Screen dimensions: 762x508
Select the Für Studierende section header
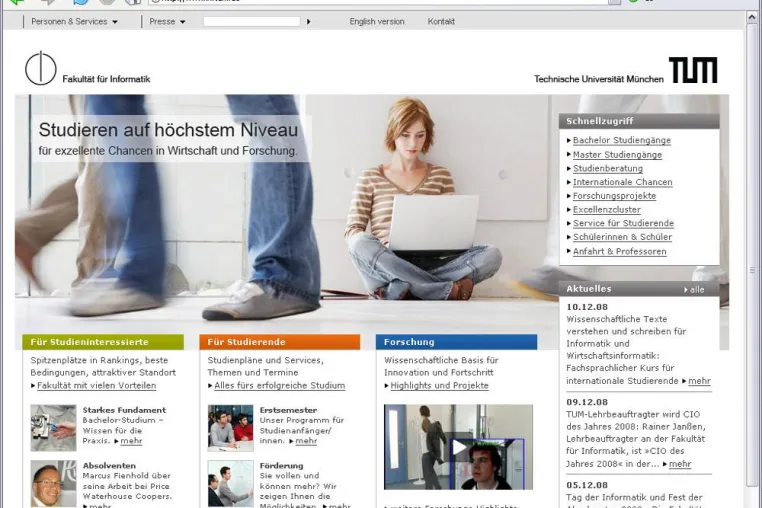(x=280, y=342)
